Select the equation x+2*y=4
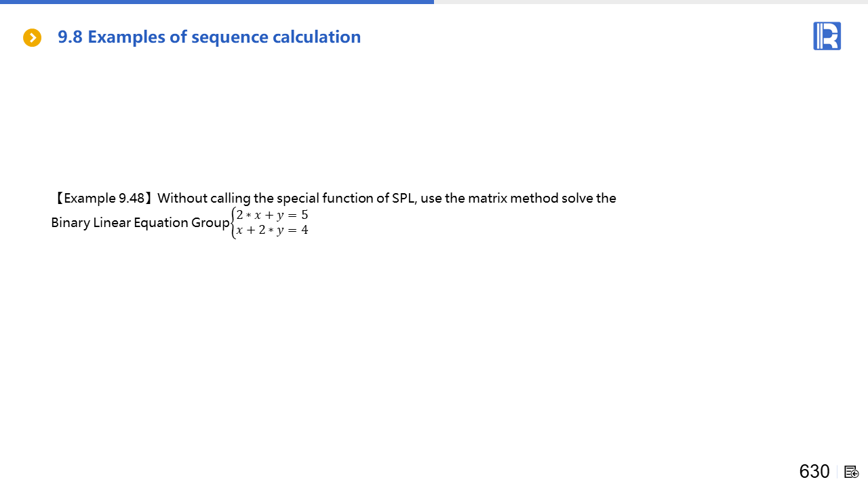The height and width of the screenshot is (488, 868). (272, 230)
